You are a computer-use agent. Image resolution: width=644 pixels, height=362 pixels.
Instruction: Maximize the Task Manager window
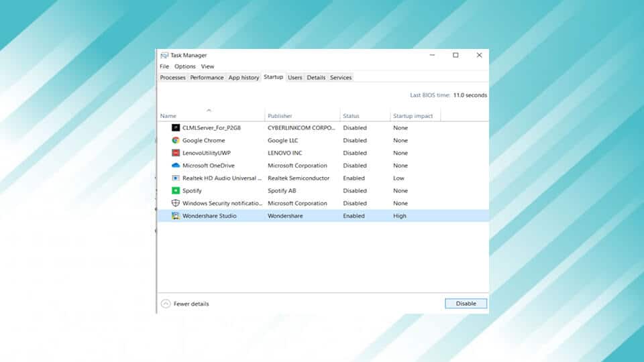pyautogui.click(x=455, y=55)
